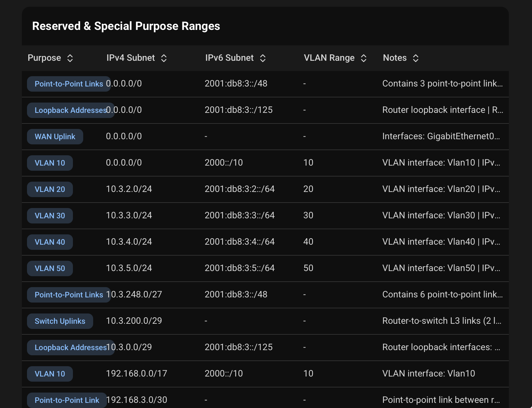Image resolution: width=532 pixels, height=408 pixels.
Task: Click note 'VLAN interface: Vlan40 | IPv...'
Action: tap(441, 242)
